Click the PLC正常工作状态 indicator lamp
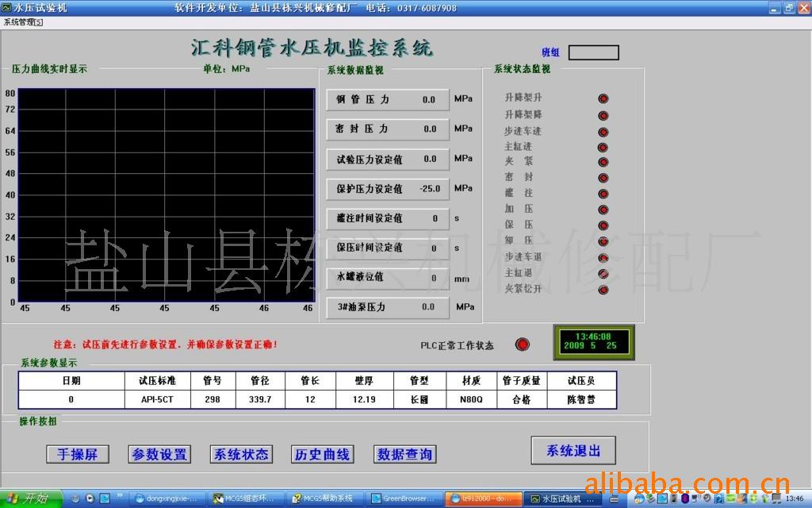This screenshot has height=508, width=812. click(x=523, y=344)
